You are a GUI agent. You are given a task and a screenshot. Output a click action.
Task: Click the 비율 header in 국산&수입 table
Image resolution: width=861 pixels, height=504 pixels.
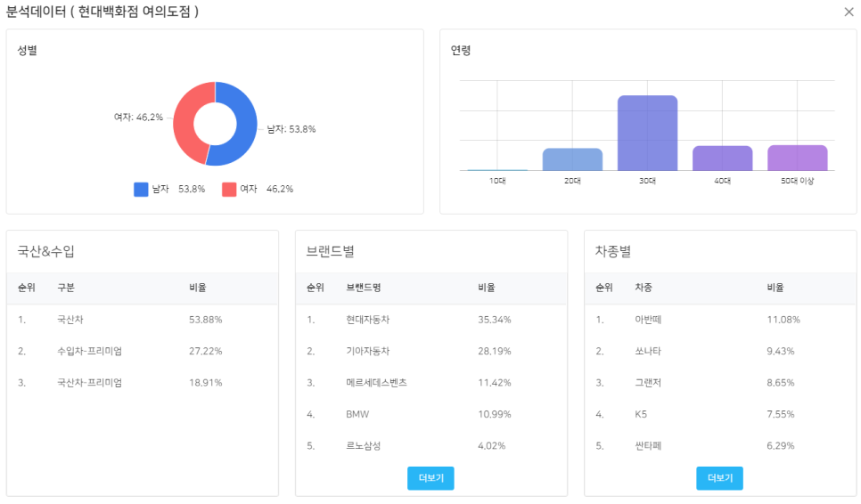pyautogui.click(x=198, y=288)
